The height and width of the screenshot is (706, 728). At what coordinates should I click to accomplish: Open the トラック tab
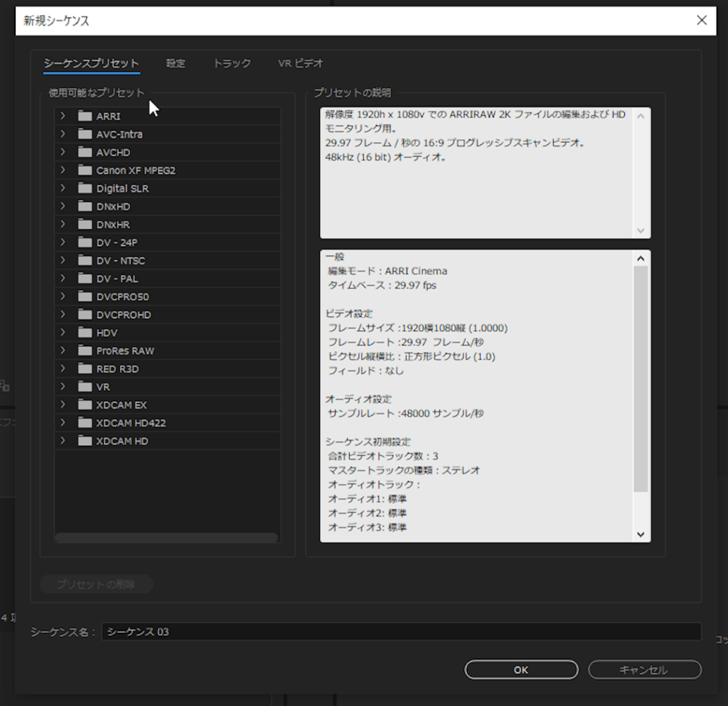point(232,63)
